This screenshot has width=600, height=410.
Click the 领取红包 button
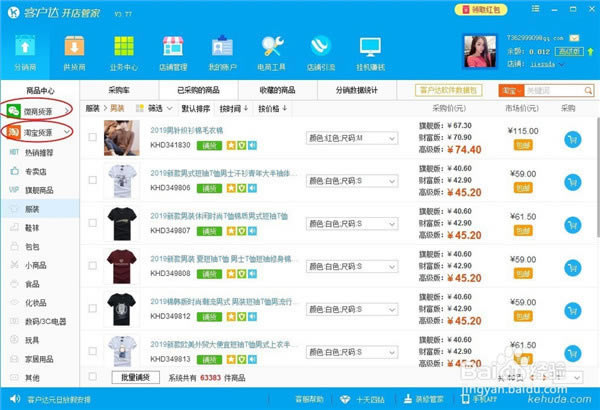click(481, 10)
